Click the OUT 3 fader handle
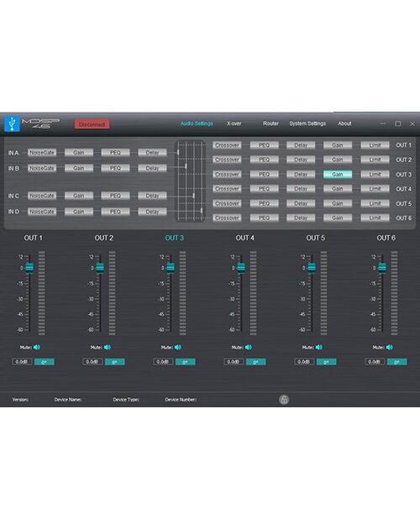 (x=171, y=268)
